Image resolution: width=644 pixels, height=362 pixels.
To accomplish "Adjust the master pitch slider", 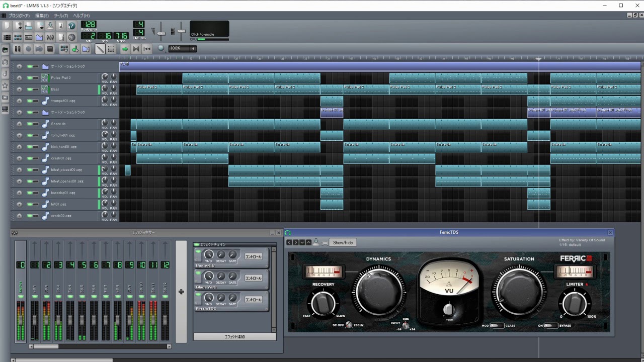I will [x=181, y=31].
